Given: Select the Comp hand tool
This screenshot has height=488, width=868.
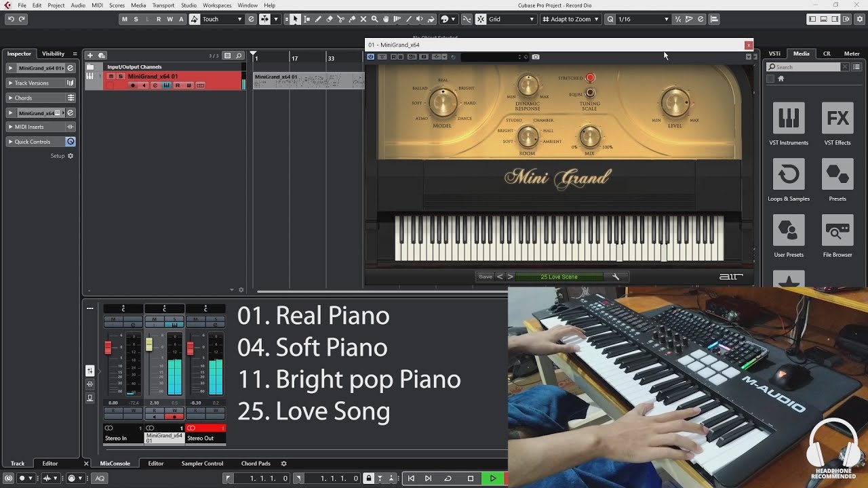Looking at the screenshot, I should click(x=386, y=19).
